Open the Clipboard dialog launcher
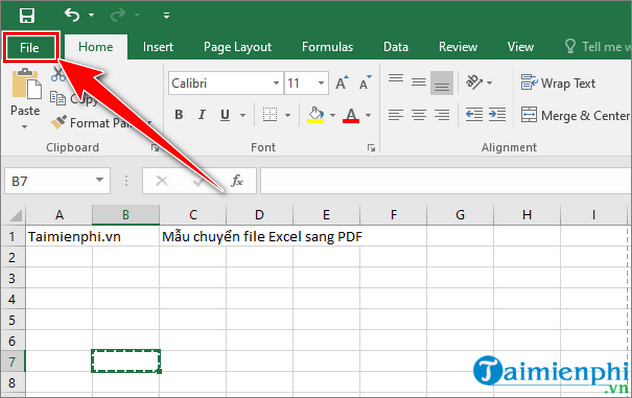The image size is (632, 398). 155,148
